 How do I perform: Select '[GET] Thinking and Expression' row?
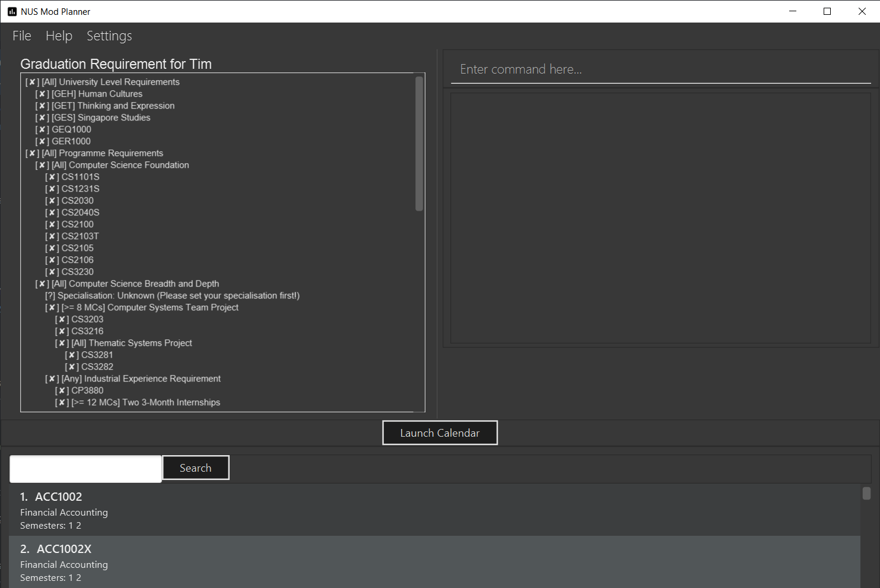point(105,106)
